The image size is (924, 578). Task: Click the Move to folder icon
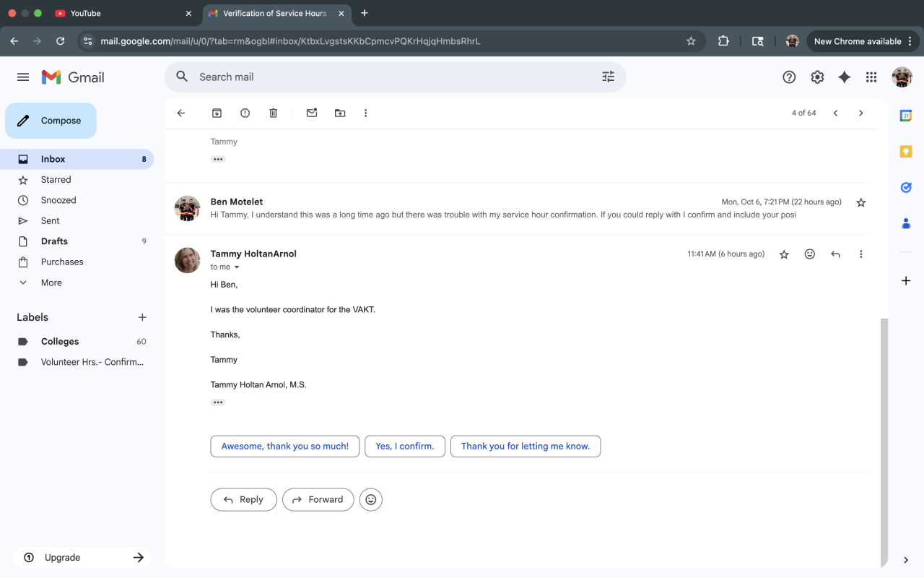pos(340,113)
